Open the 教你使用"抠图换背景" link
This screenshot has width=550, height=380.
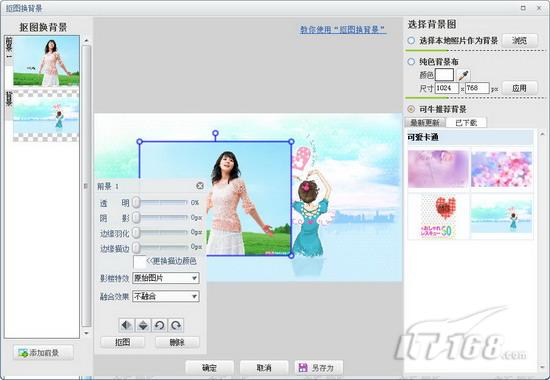coord(343,30)
